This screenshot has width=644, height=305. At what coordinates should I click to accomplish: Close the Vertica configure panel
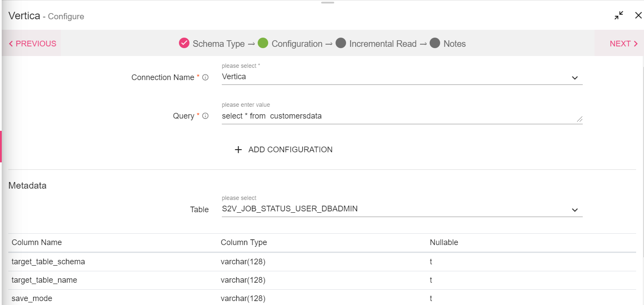click(x=638, y=16)
